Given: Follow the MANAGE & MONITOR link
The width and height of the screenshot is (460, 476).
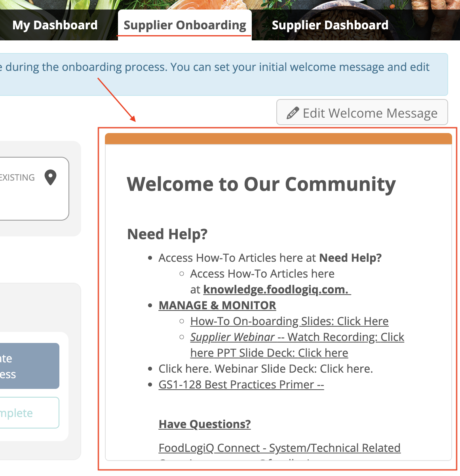Looking at the screenshot, I should click(x=217, y=306).
